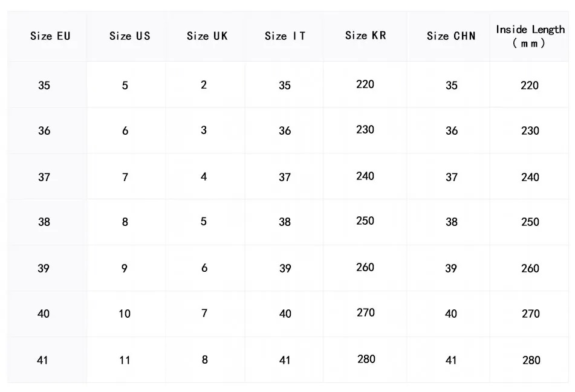Select the Size IT column header

[x=285, y=36]
